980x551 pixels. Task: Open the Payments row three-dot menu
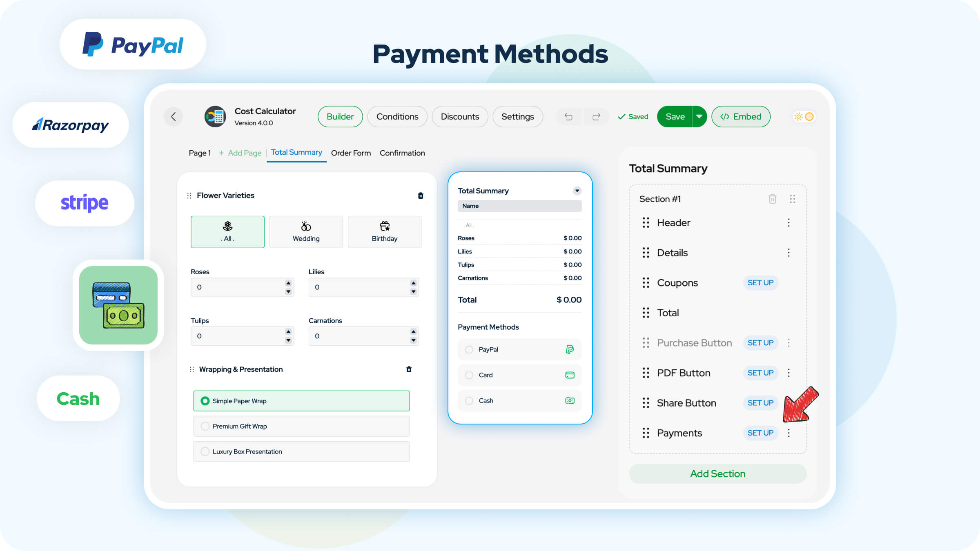(789, 433)
